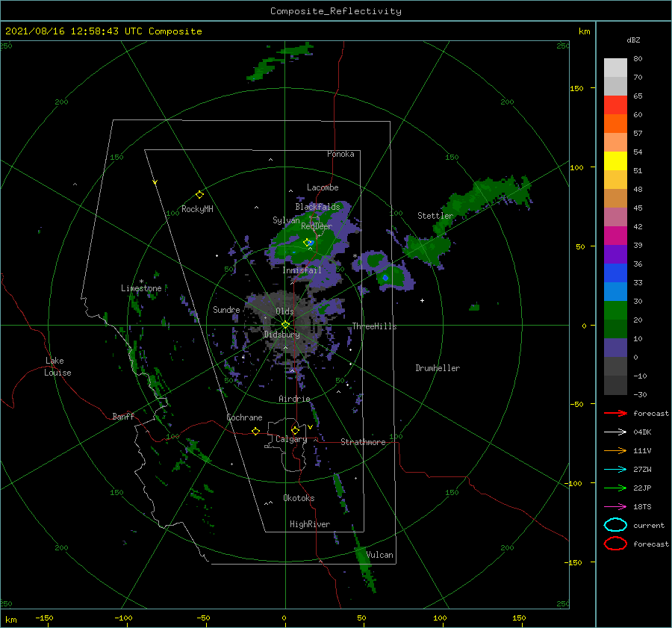Select the yellow diamond marker above Calgary
Screen dimensions: 672x628
point(295,430)
